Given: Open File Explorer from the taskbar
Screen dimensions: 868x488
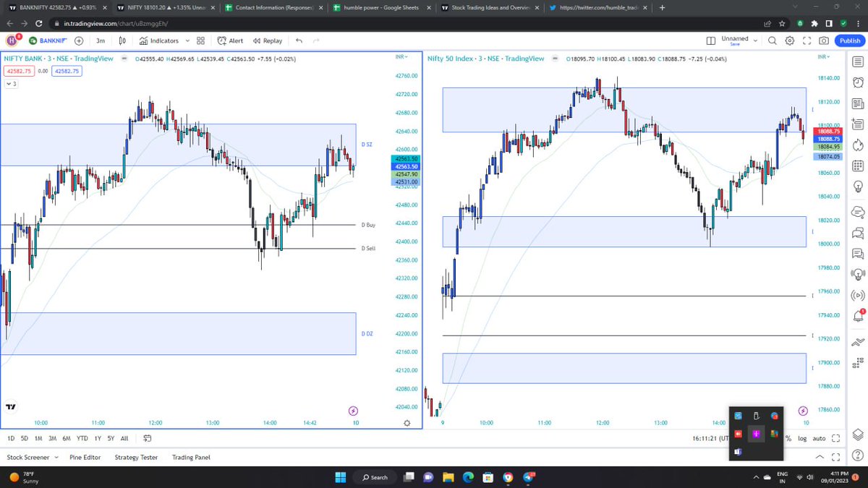Looking at the screenshot, I should point(448,477).
